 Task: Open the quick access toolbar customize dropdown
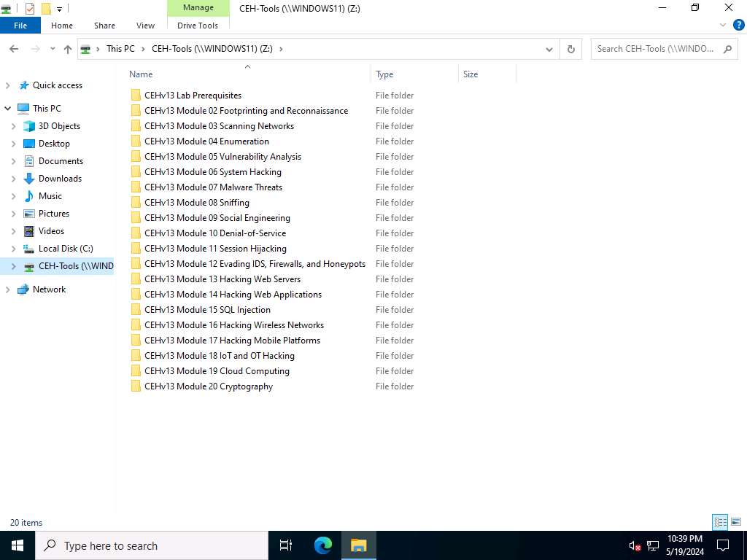[60, 9]
